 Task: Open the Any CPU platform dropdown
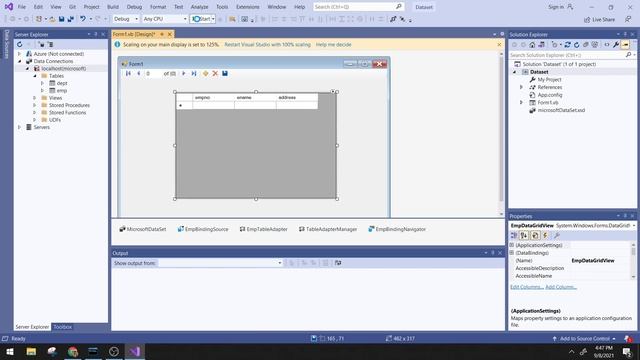164,19
